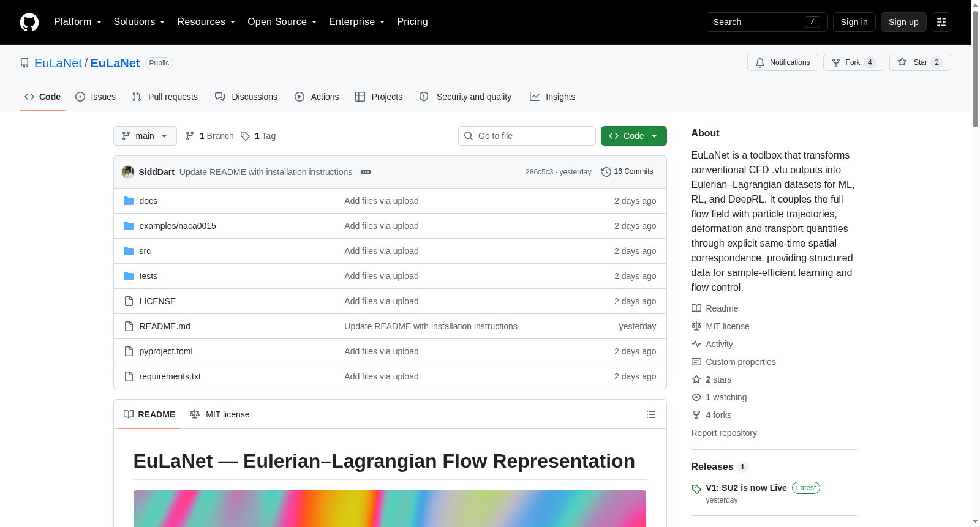This screenshot has height=527, width=980.
Task: Open the examples/naca0015 folder name
Action: point(178,226)
